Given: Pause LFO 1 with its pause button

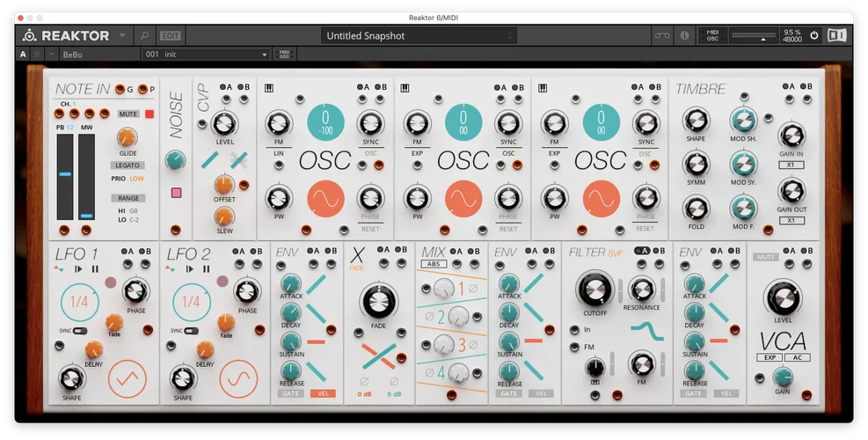Looking at the screenshot, I should 96,269.
